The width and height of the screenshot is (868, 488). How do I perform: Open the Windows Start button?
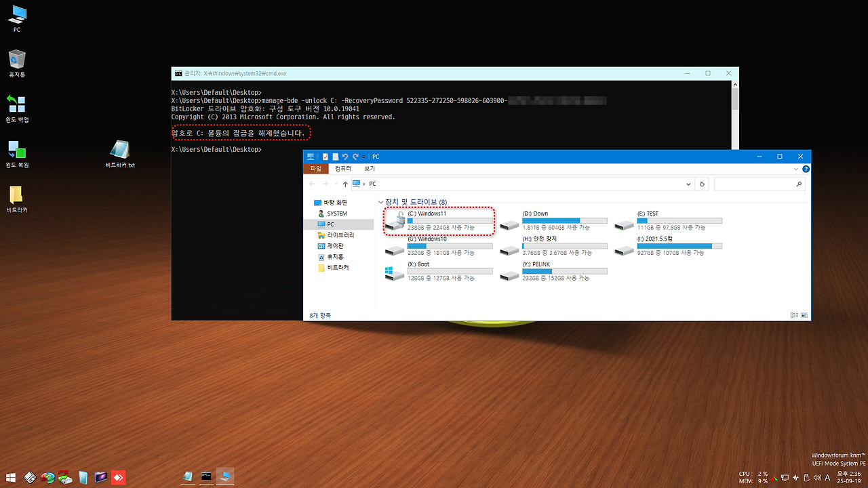click(x=11, y=477)
